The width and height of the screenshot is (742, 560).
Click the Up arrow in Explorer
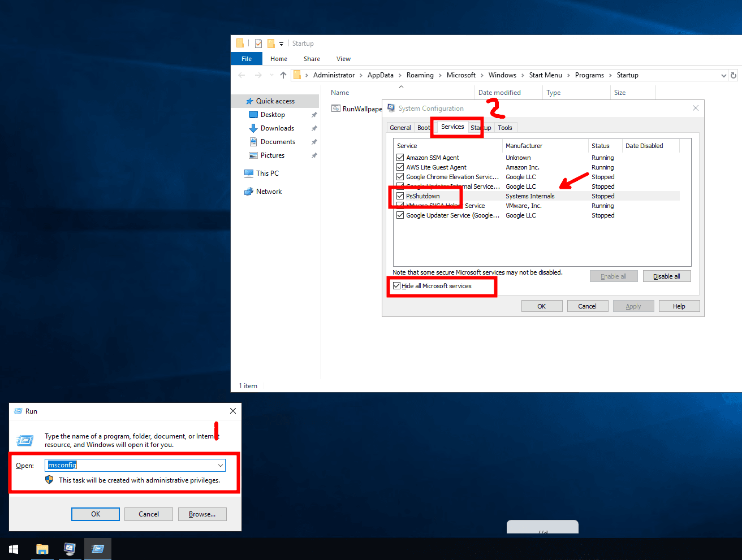[283, 75]
